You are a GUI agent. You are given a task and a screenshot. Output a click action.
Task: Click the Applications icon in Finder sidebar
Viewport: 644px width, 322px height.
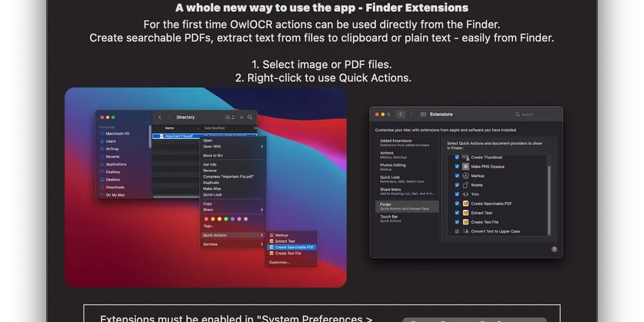pyautogui.click(x=102, y=164)
